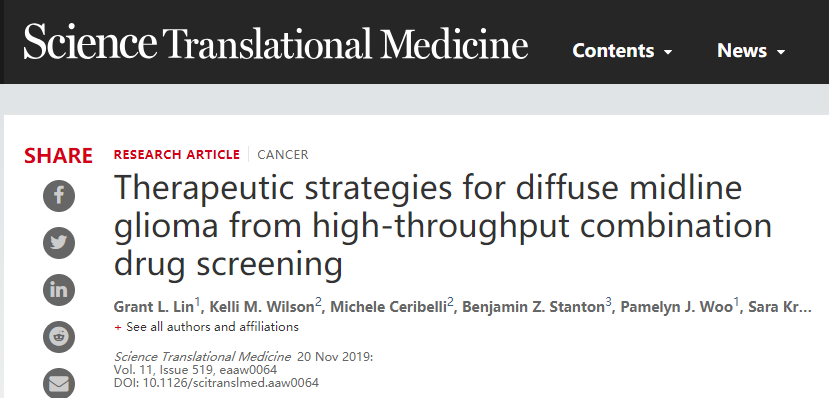
Task: Open author Michele Ceribelli
Action: [389, 307]
